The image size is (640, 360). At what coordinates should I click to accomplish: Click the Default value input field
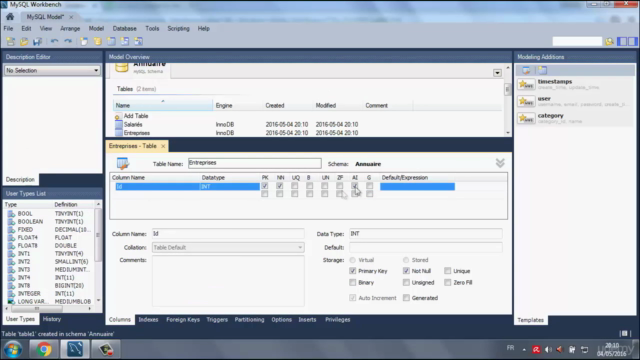click(426, 247)
